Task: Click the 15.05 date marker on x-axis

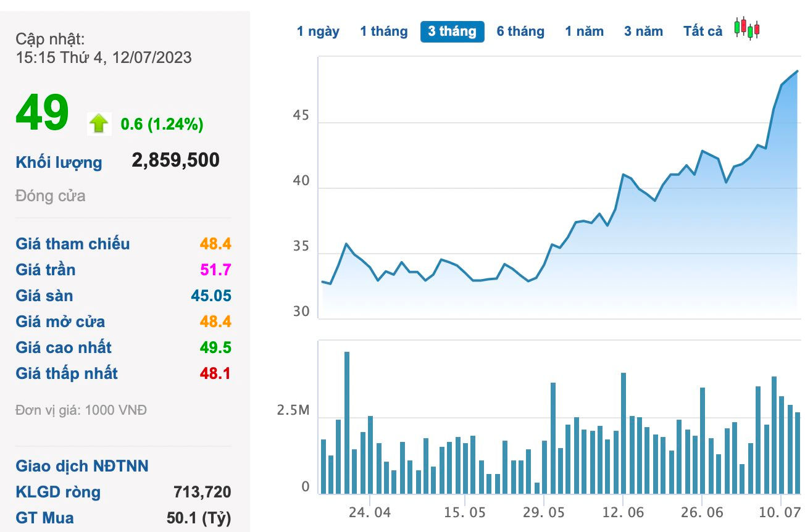Action: click(x=464, y=512)
